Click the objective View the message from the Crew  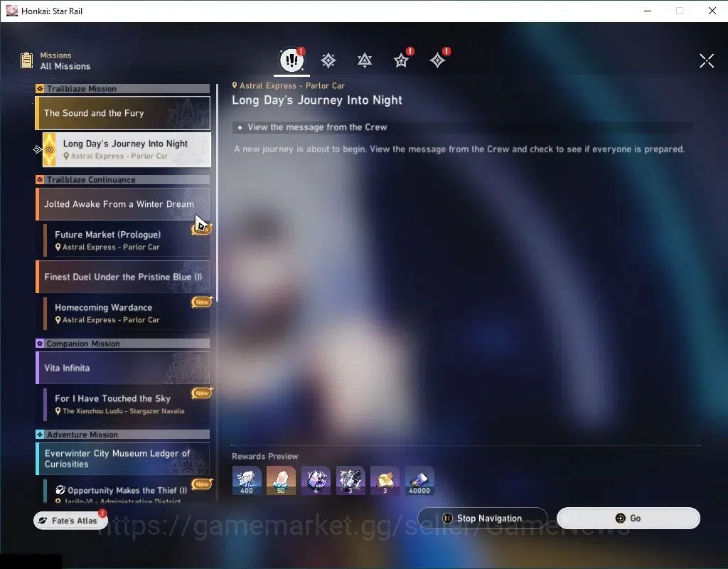tap(317, 127)
